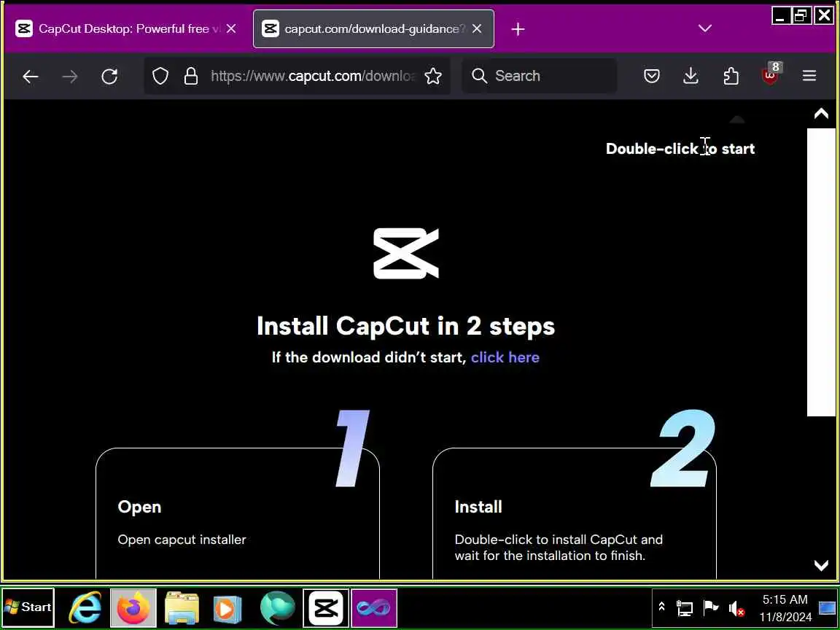This screenshot has width=840, height=630.
Task: Click the CapCut taskbar icon
Action: point(326,608)
